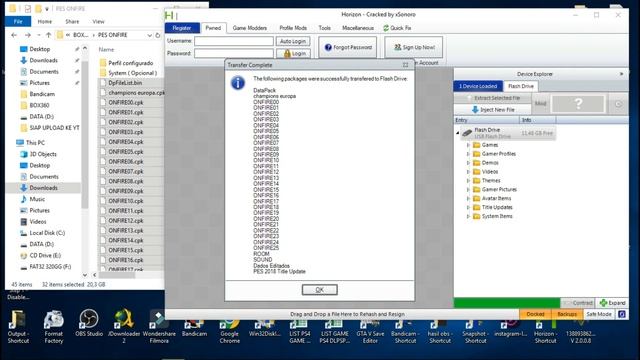Click OK in Transfer Complete dialog
640x360 pixels.
320,290
